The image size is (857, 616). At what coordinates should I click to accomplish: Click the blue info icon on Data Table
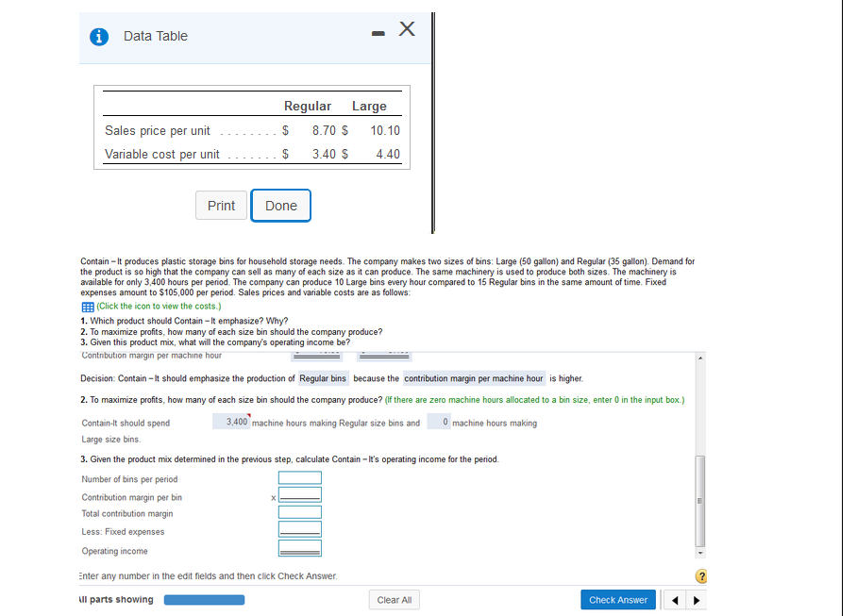[99, 36]
